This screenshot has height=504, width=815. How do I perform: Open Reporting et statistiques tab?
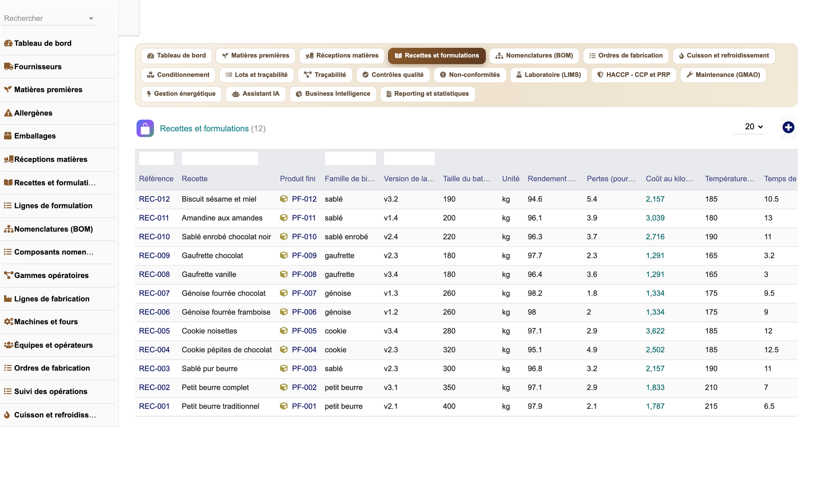tap(428, 94)
